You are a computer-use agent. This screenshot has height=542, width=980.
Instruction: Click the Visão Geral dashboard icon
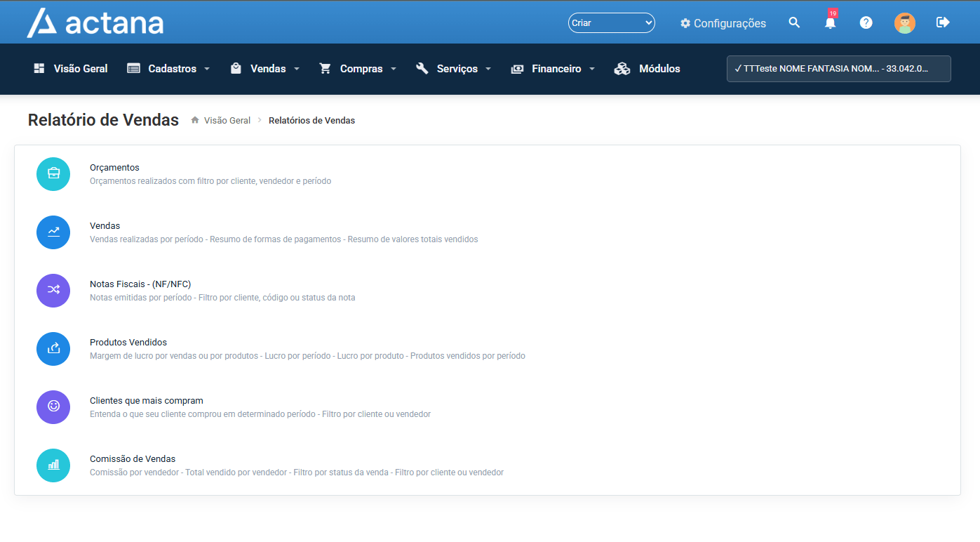(x=39, y=68)
